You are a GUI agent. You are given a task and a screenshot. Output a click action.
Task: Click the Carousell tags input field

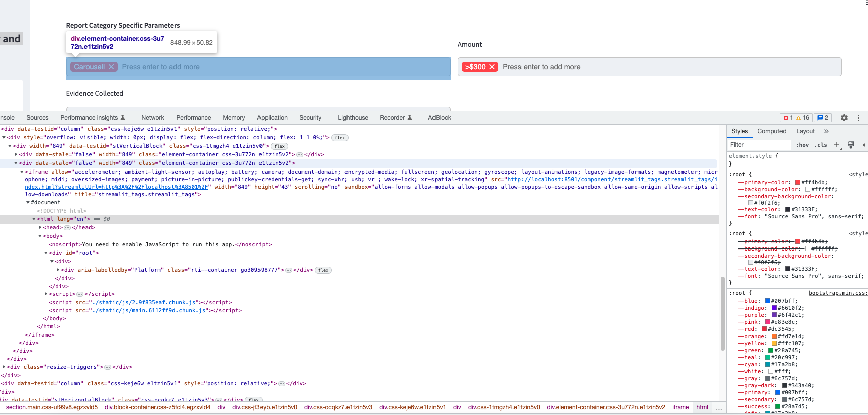(x=258, y=67)
